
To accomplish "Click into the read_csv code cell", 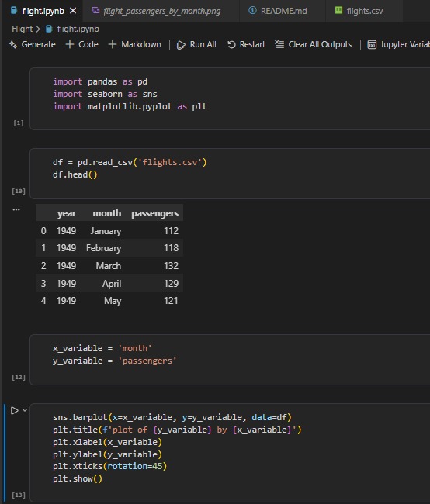I will click(230, 174).
